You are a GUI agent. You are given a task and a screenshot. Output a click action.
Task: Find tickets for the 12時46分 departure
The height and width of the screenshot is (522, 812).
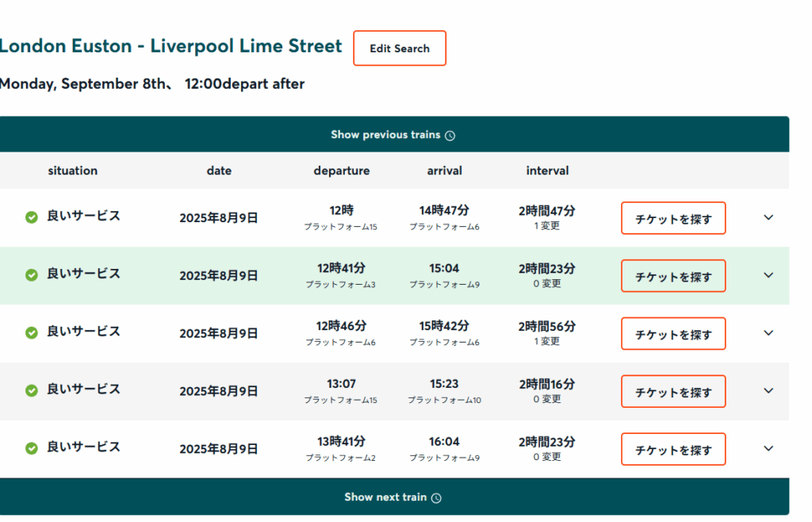tap(673, 333)
